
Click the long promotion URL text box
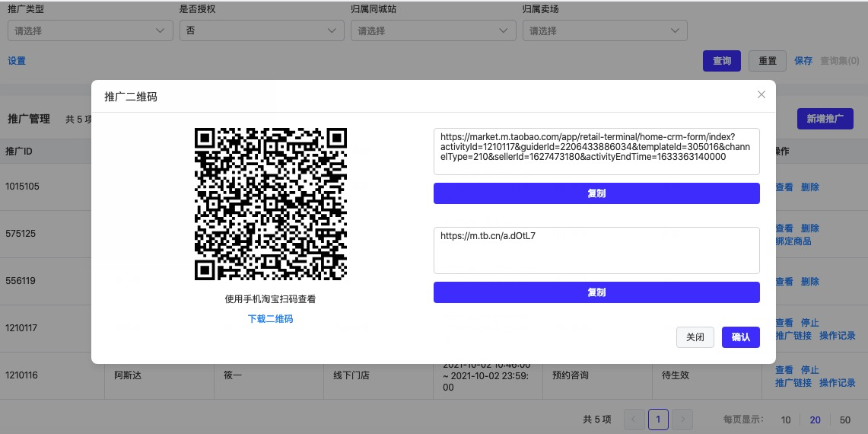point(596,152)
